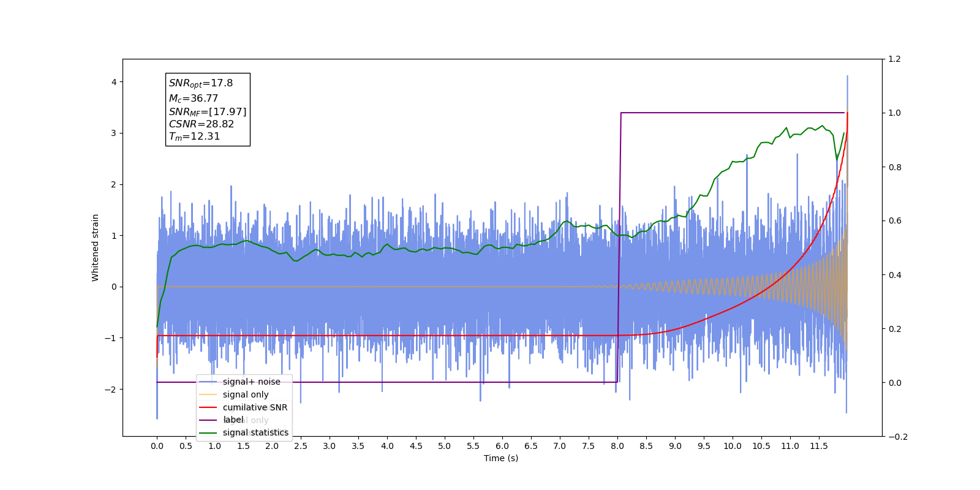Click the SNRopt=17.8 annotation

pyautogui.click(x=201, y=83)
